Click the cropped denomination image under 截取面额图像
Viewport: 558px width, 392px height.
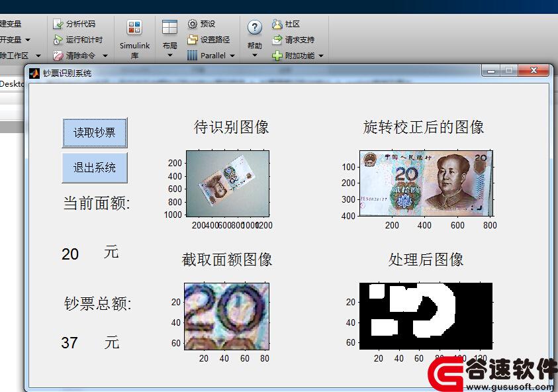pos(226,316)
